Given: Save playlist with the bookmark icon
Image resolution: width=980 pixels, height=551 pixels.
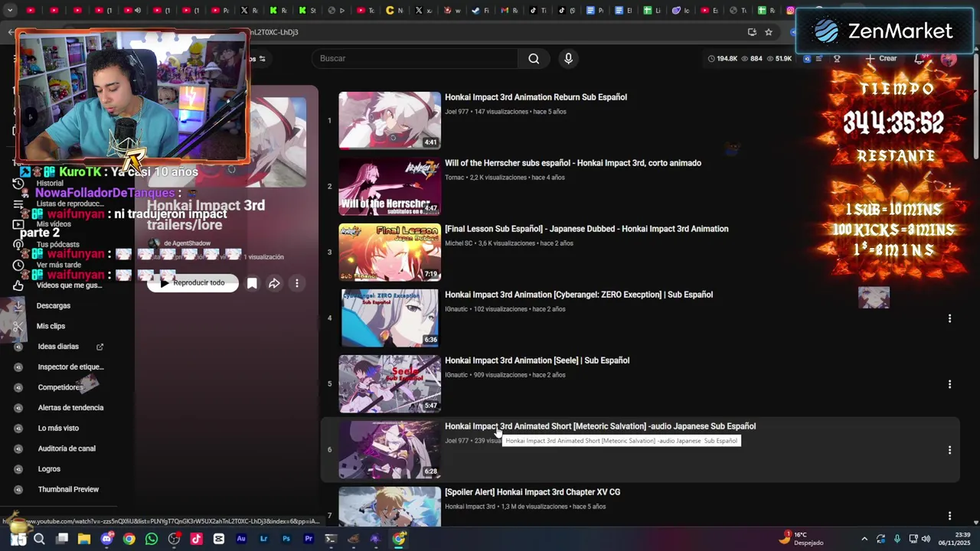Looking at the screenshot, I should [252, 283].
